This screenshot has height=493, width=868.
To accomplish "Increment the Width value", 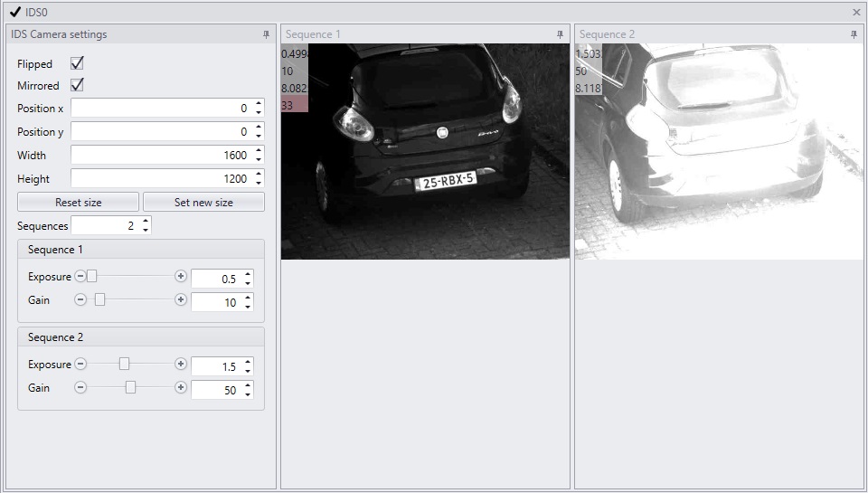I will (x=259, y=151).
